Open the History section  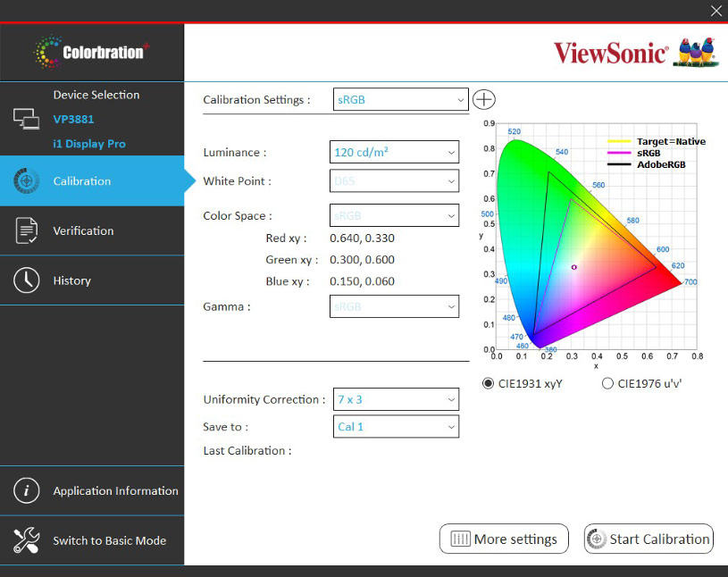coord(92,280)
